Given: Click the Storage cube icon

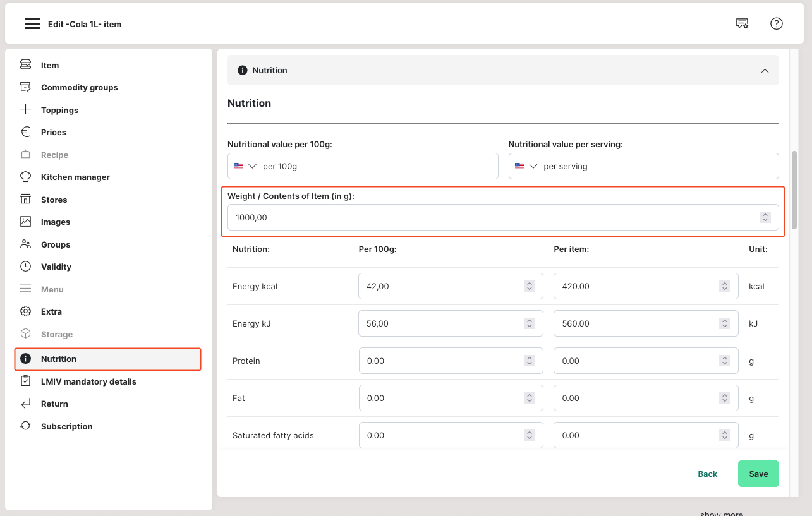Looking at the screenshot, I should [25, 334].
